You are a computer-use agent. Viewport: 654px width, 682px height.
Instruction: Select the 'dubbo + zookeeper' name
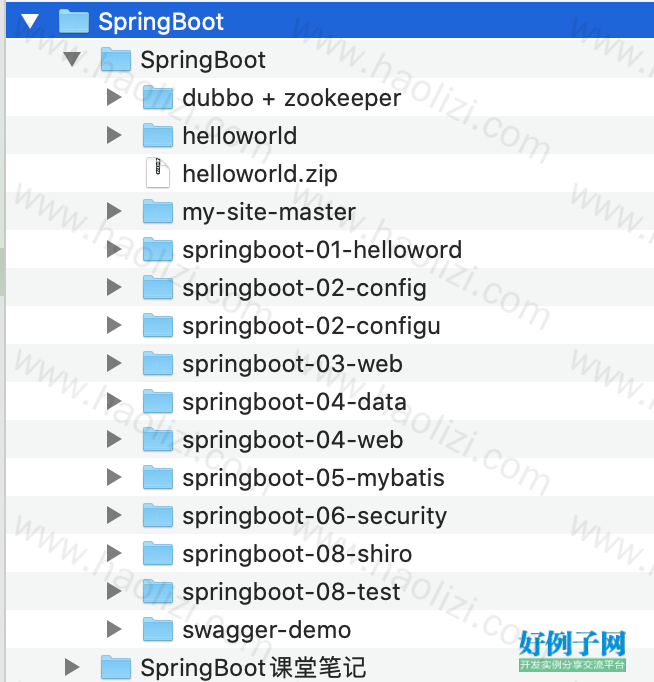click(291, 98)
